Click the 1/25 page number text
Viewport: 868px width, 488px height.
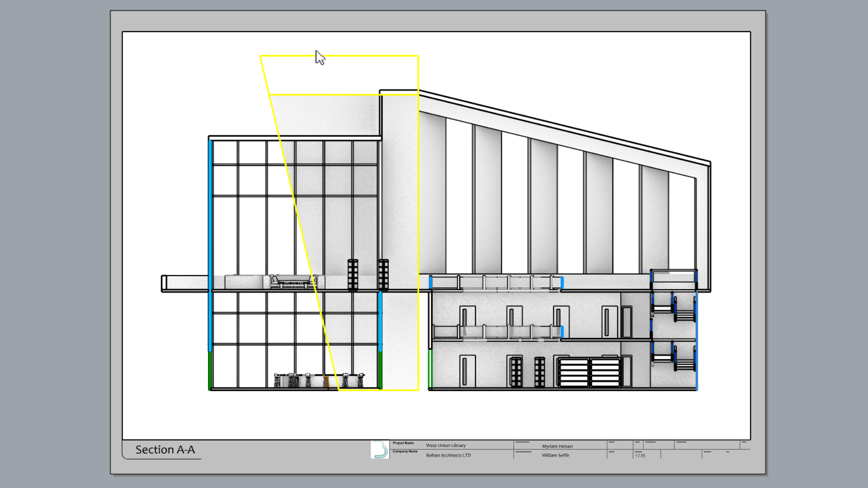coord(640,455)
